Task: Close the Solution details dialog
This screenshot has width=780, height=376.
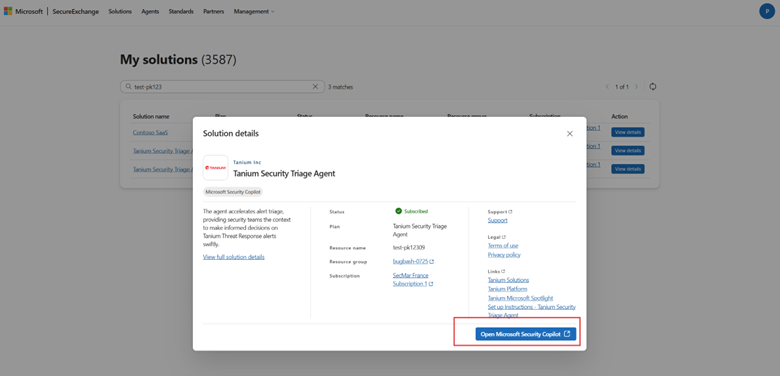Action: click(x=570, y=134)
